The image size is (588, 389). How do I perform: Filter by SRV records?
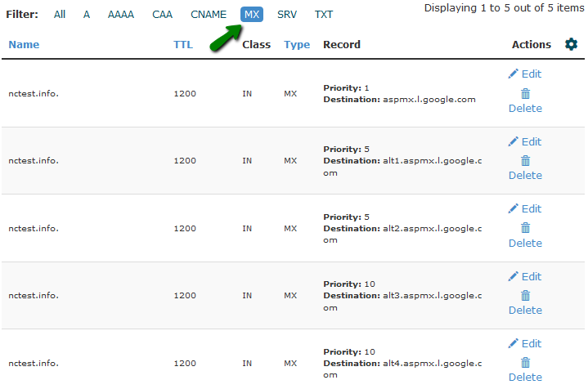click(287, 14)
